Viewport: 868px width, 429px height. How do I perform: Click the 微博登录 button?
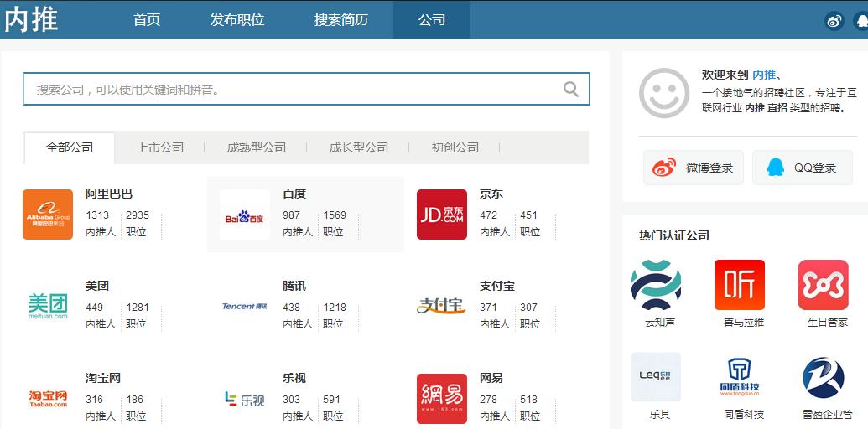point(693,168)
